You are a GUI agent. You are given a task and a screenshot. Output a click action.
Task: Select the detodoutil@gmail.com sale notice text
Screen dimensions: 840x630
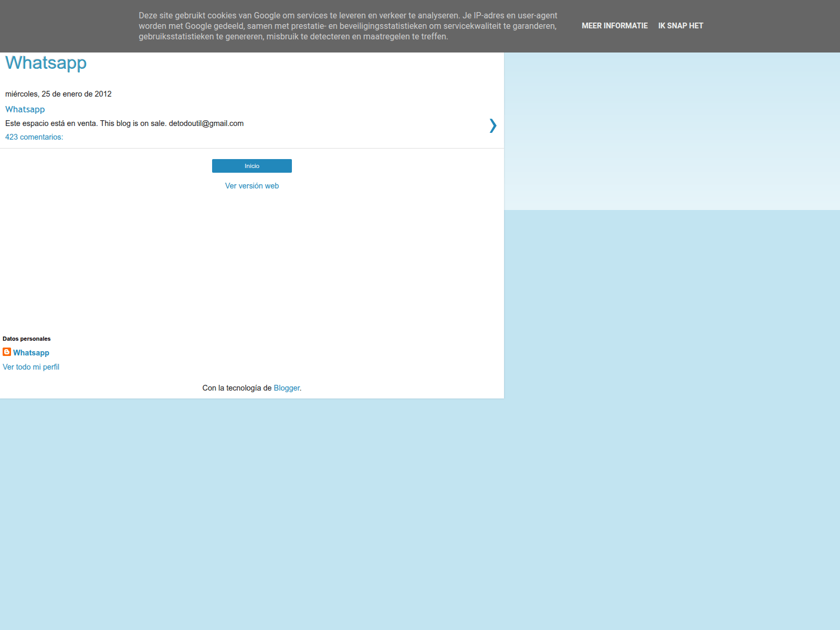(124, 123)
